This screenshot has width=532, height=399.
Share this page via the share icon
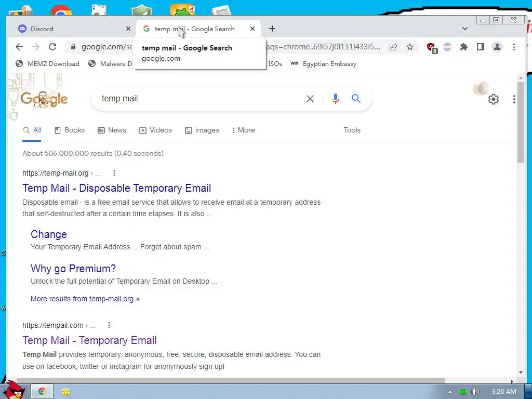[x=393, y=47]
